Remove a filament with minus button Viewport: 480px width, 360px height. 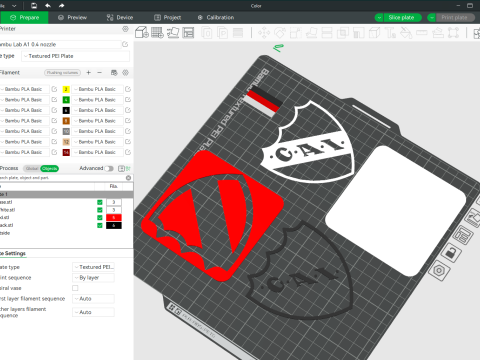tap(99, 73)
